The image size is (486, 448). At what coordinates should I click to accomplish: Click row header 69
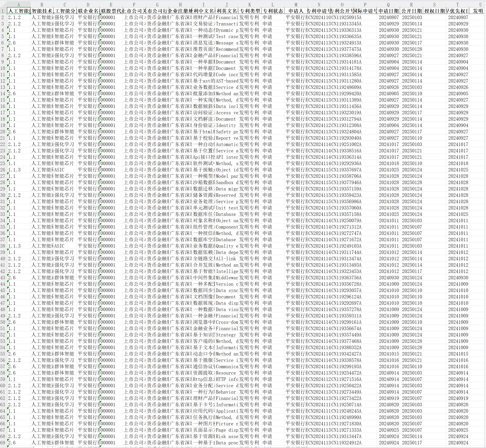click(3, 443)
